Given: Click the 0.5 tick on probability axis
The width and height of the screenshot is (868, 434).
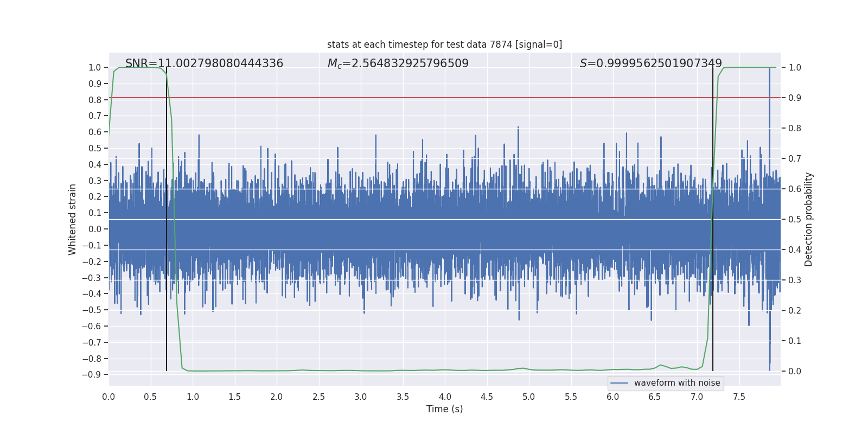Looking at the screenshot, I should point(795,219).
